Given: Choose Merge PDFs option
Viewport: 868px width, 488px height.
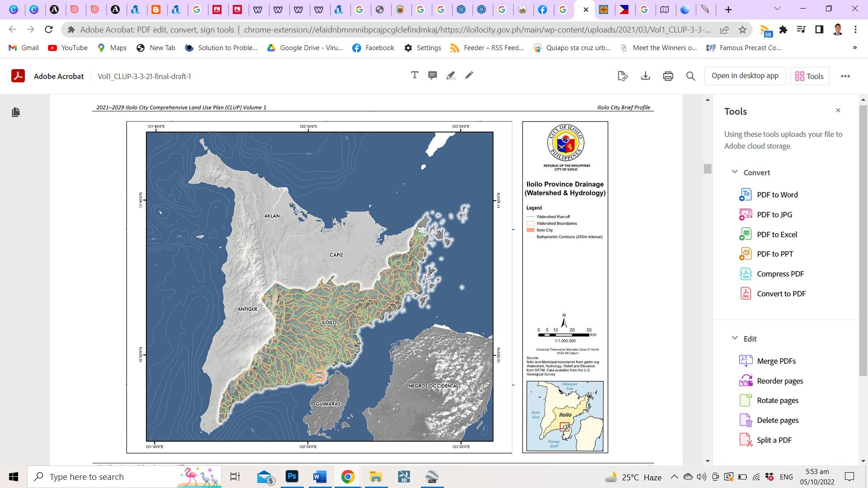Looking at the screenshot, I should (776, 361).
